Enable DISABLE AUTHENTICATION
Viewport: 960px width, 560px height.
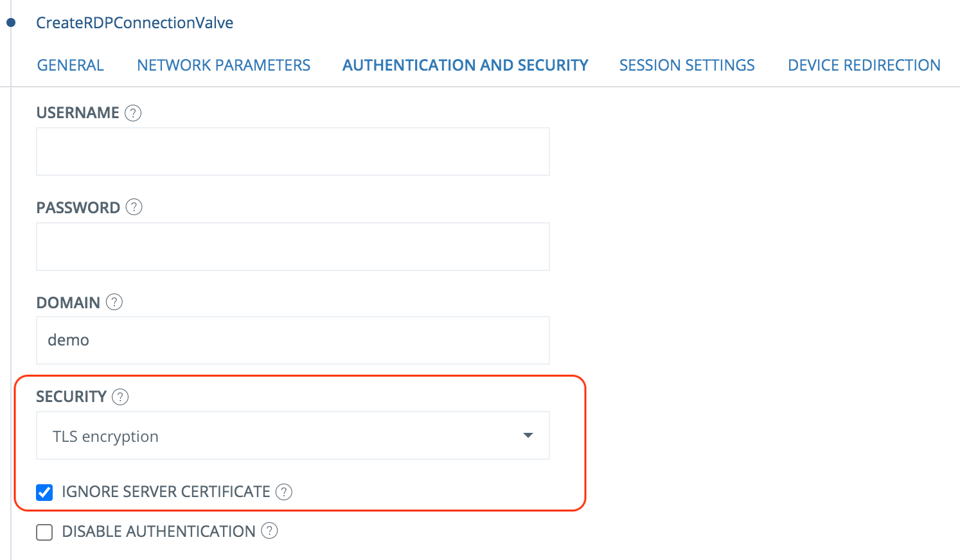44,532
